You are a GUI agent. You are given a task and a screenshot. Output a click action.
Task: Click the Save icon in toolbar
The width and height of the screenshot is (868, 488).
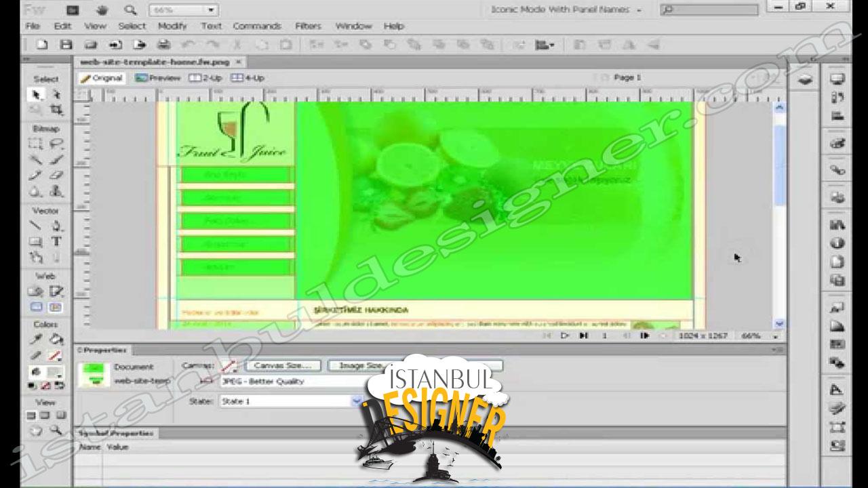[66, 45]
